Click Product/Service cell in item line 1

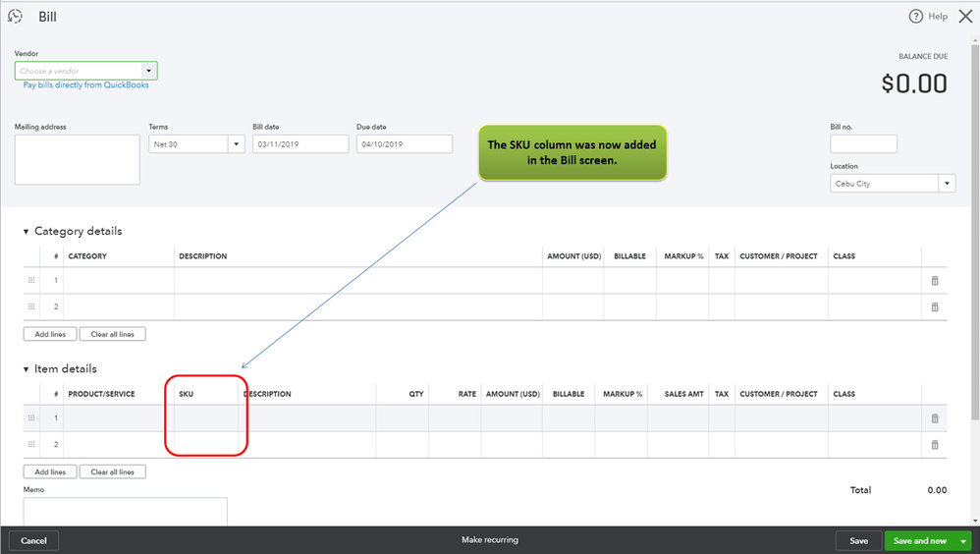[119, 418]
